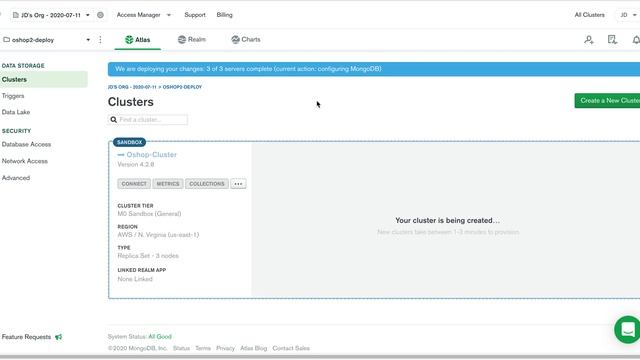Open the Support page

pos(195,15)
